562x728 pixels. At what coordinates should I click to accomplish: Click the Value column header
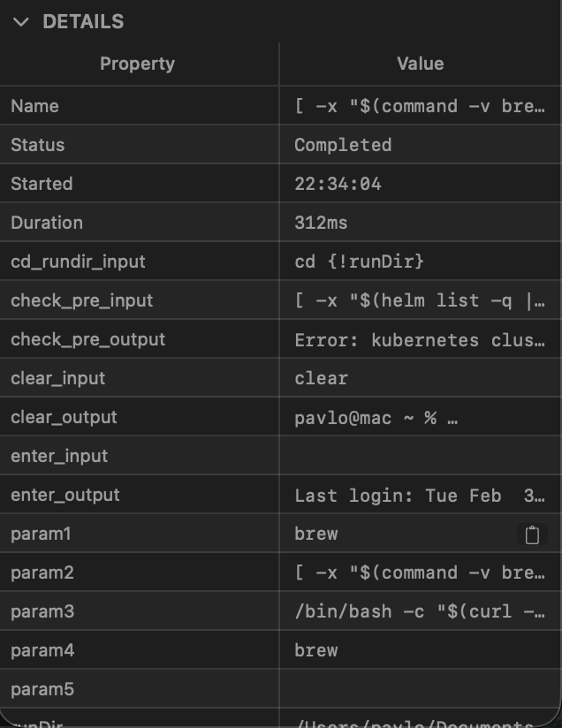click(x=420, y=64)
